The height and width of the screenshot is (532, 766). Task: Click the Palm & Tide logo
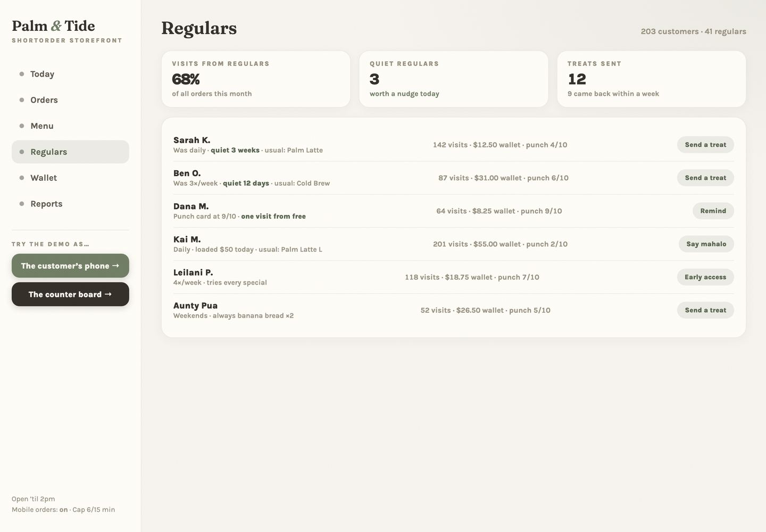pos(53,26)
